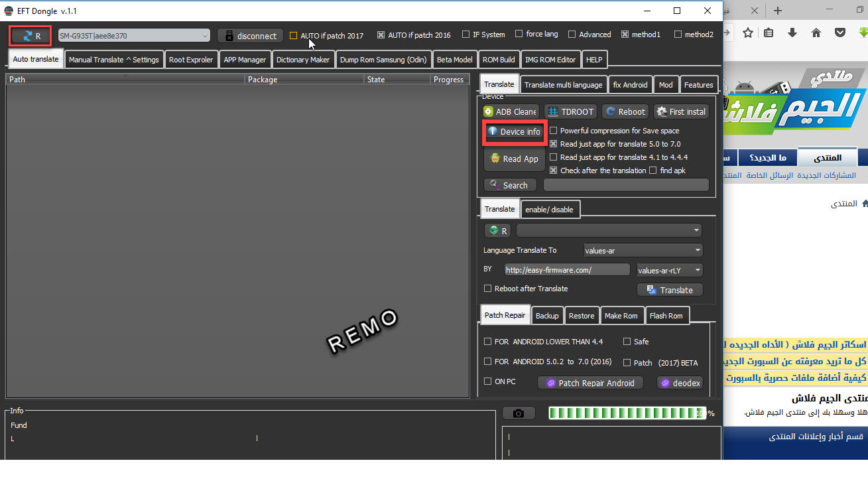Open the Dictionary Maker tab

(303, 60)
